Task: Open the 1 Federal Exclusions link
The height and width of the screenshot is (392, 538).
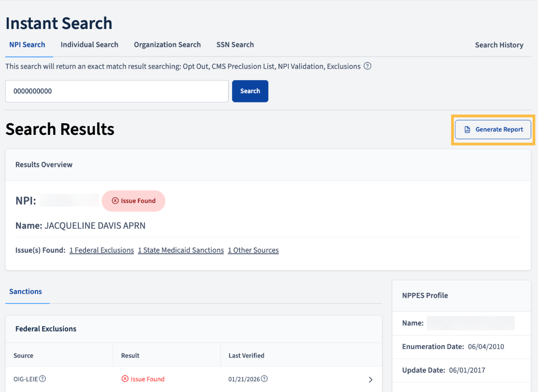Action: 102,250
